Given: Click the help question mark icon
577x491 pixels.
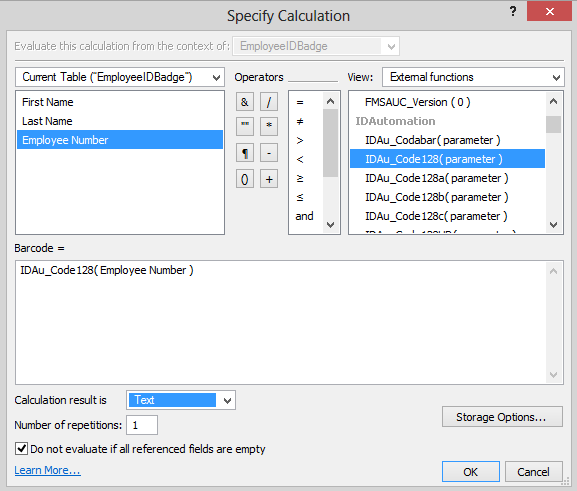Looking at the screenshot, I should 513,11.
